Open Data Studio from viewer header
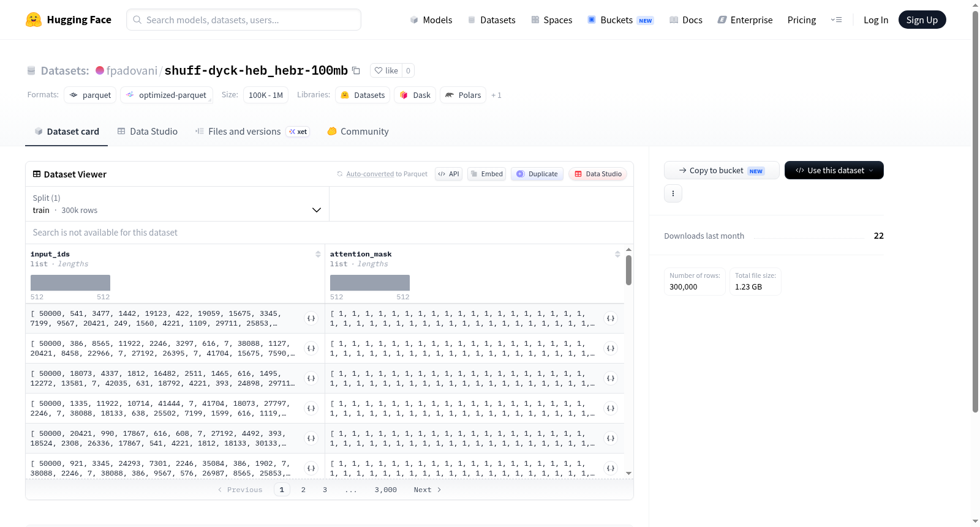The height and width of the screenshot is (527, 980). tap(598, 174)
